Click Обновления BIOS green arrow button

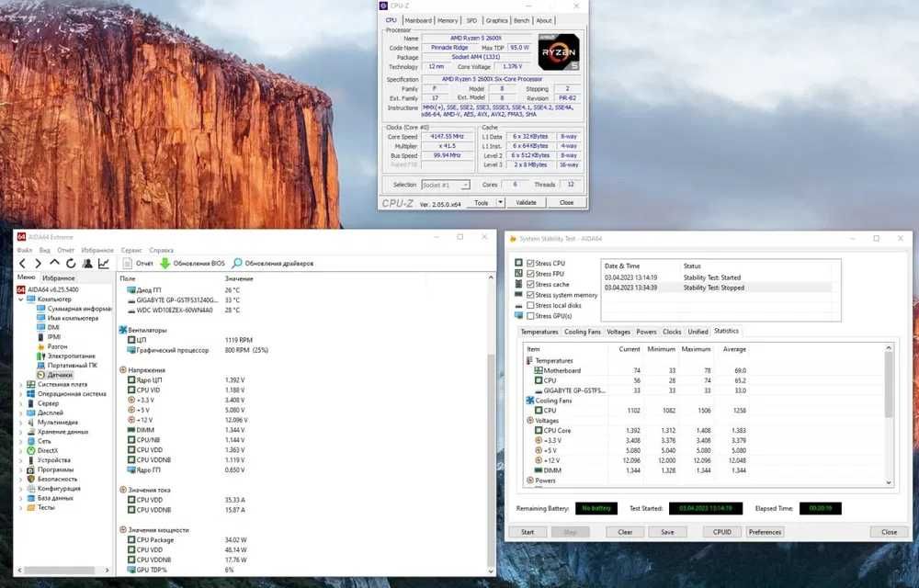[193, 264]
